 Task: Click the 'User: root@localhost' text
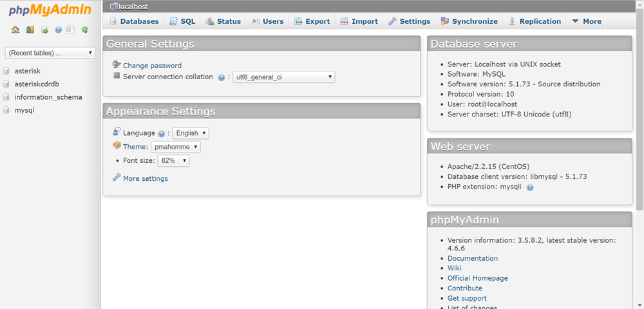(482, 104)
